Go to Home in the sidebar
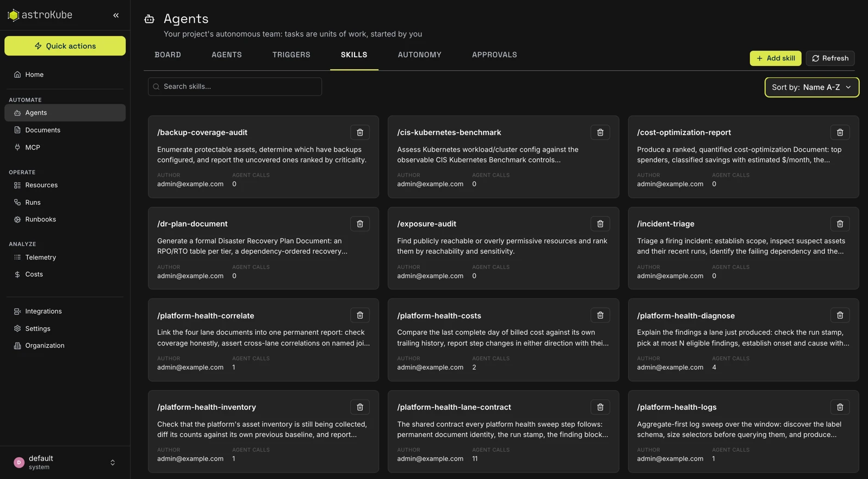Viewport: 868px width, 479px height. click(x=65, y=75)
